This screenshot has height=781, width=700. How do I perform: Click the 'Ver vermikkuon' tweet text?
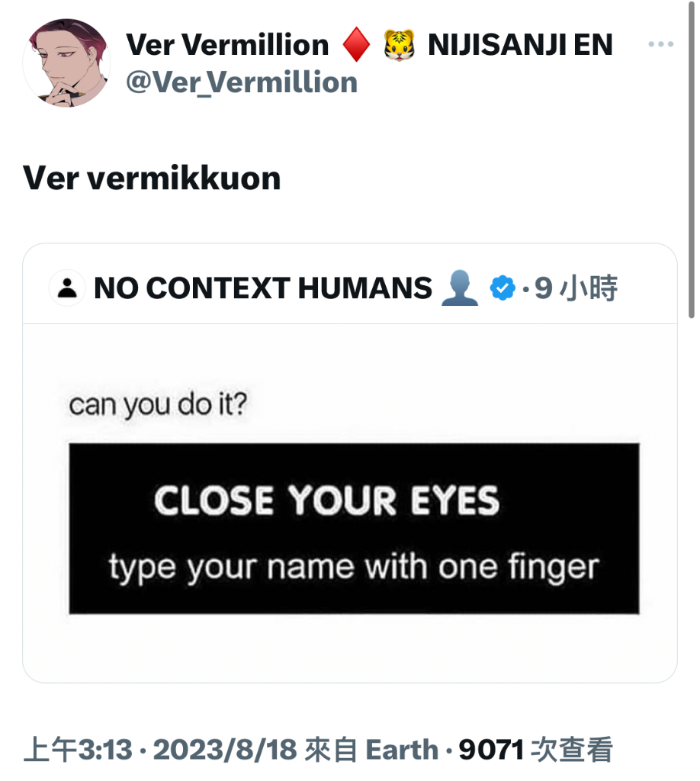click(x=152, y=178)
